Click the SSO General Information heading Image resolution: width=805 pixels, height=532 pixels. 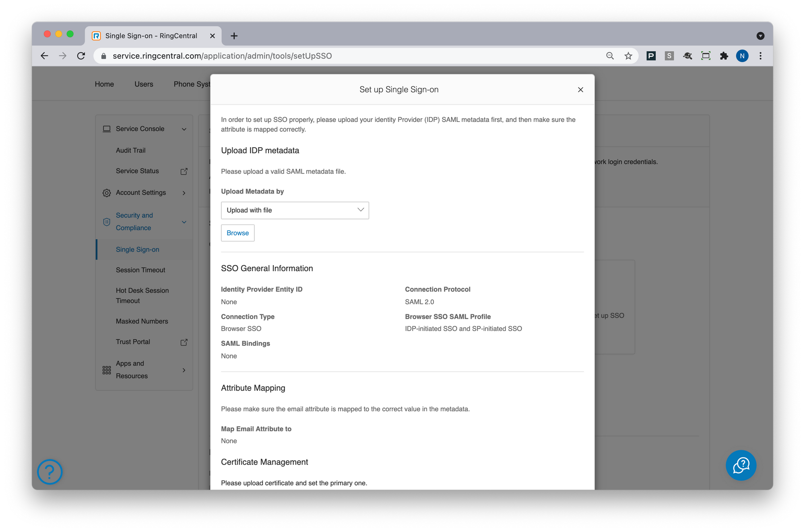pos(267,268)
